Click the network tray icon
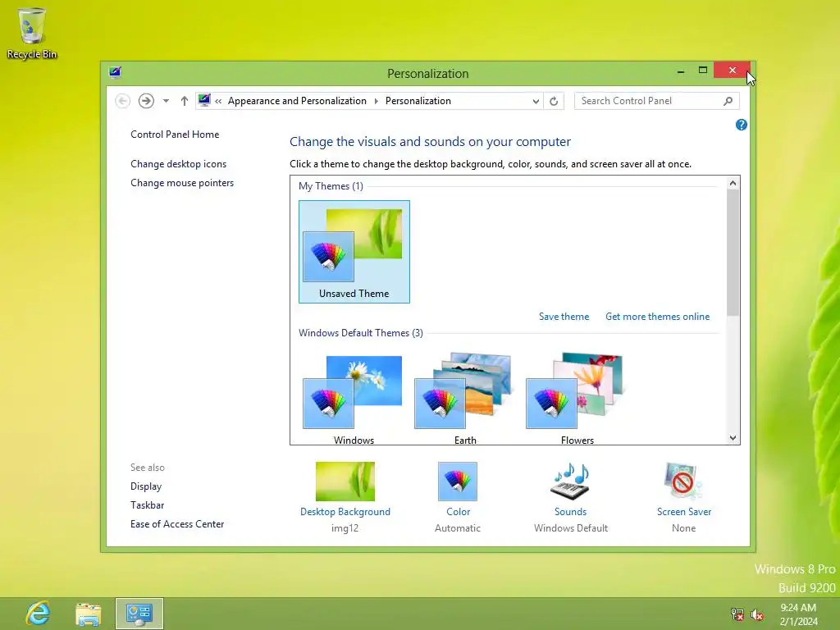The image size is (840, 630). click(737, 614)
